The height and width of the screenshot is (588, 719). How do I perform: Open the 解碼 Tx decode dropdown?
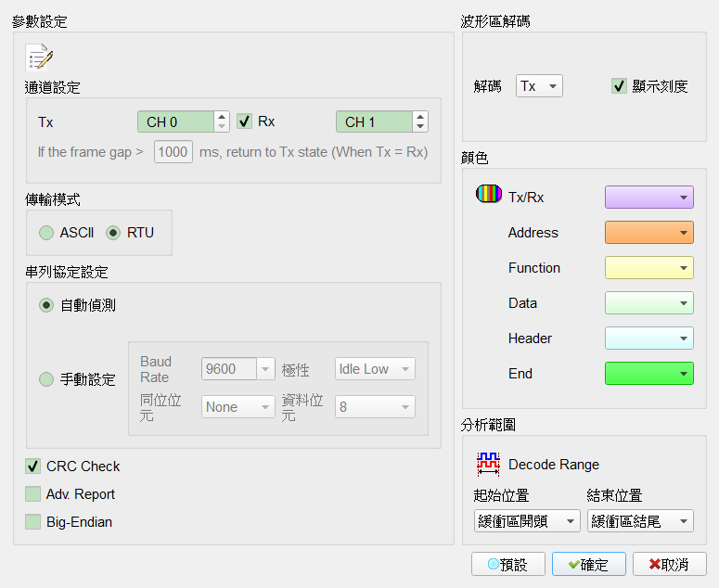[539, 86]
